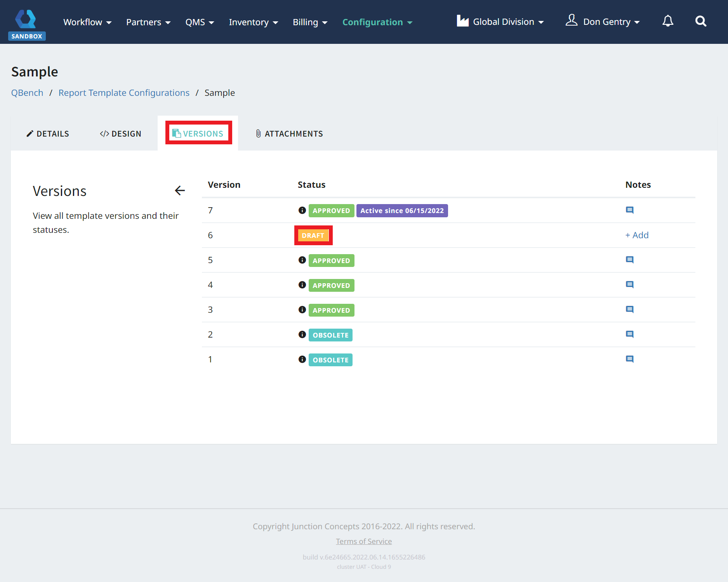728x582 pixels.
Task: Open the Details tab
Action: (x=48, y=134)
